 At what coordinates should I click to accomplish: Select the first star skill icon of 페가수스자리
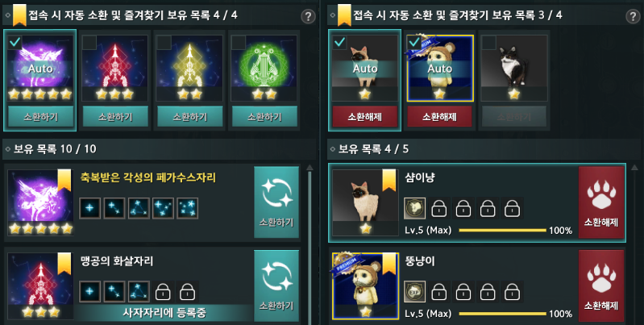pyautogui.click(x=89, y=208)
